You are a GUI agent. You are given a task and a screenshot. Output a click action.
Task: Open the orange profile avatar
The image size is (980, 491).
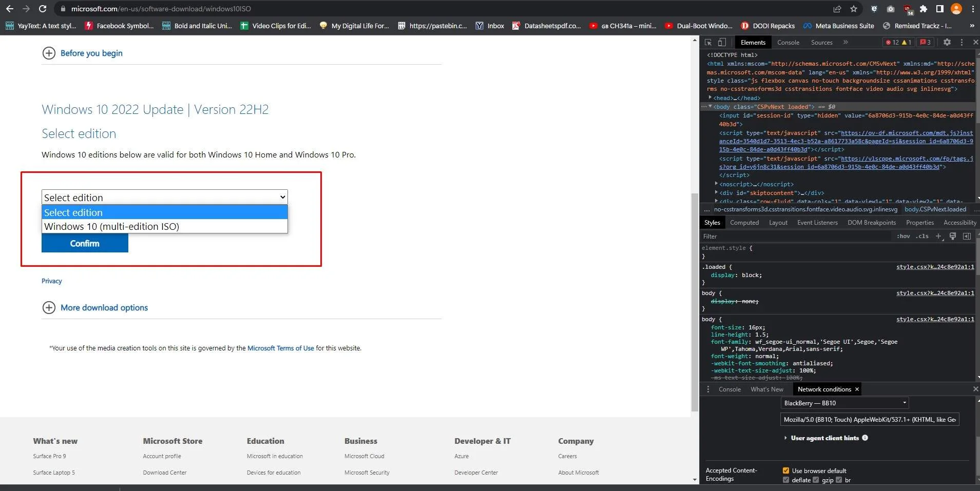(956, 9)
